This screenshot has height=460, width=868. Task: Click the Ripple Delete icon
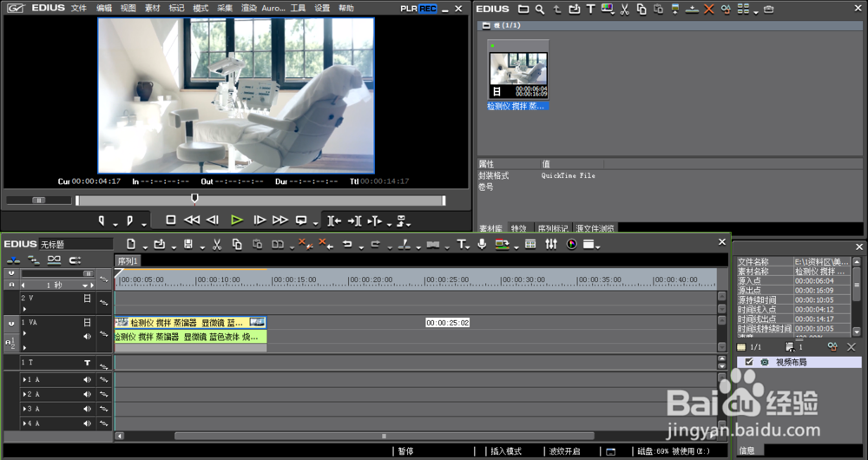pyautogui.click(x=325, y=244)
